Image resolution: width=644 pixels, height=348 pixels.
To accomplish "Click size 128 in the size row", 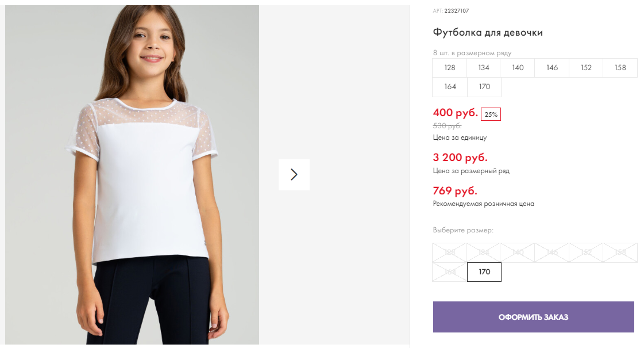I will 449,68.
